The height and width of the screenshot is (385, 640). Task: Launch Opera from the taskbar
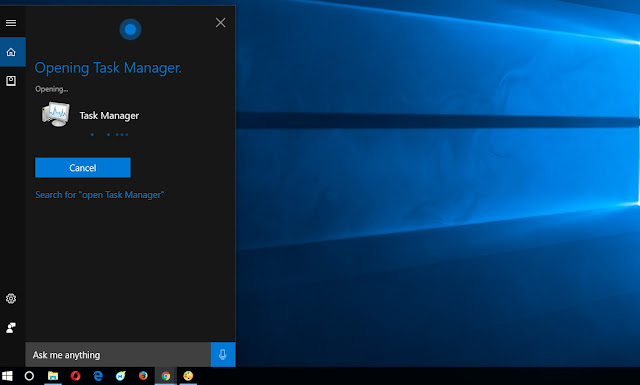coord(76,376)
